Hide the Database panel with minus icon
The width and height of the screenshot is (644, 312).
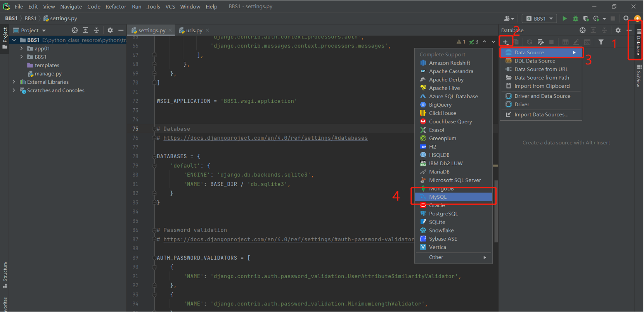pyautogui.click(x=629, y=30)
